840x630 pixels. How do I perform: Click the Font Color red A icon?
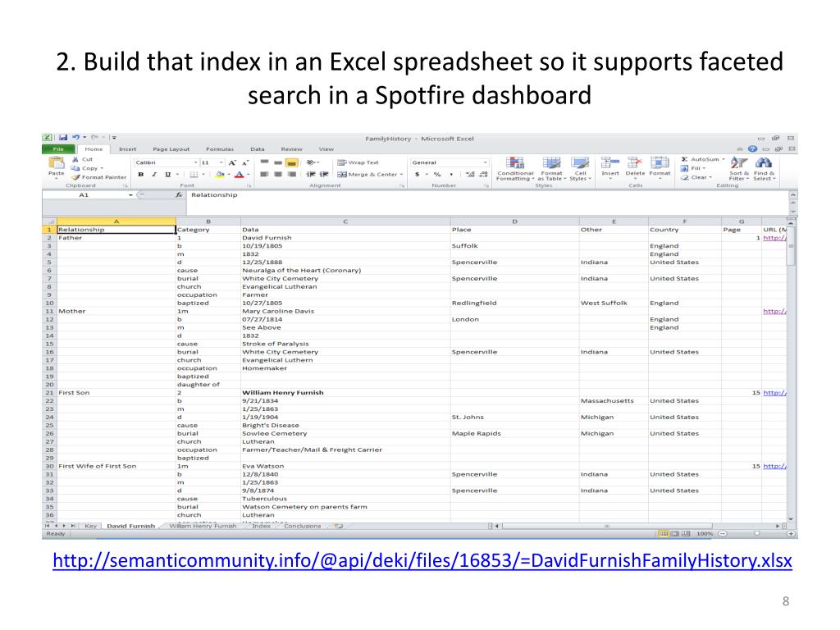pyautogui.click(x=240, y=174)
